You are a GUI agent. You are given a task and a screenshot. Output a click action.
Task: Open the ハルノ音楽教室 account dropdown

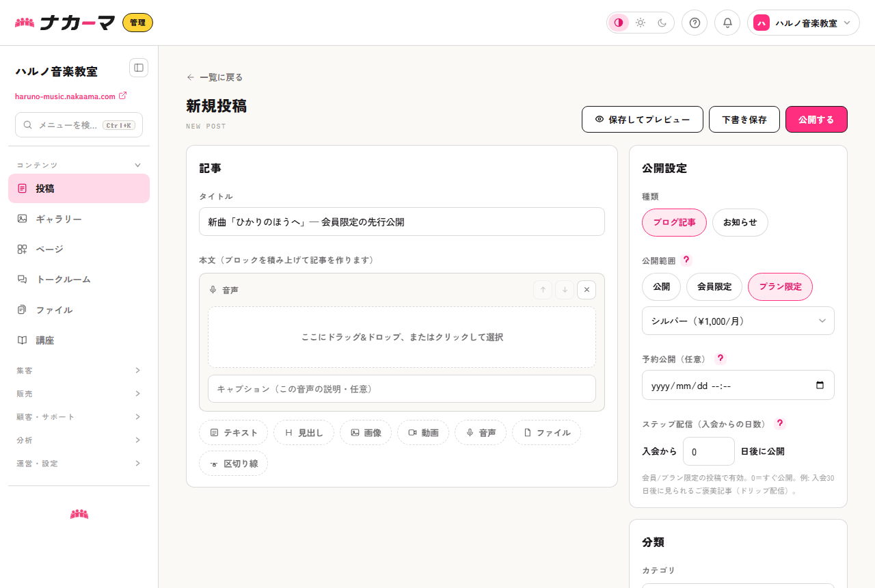pyautogui.click(x=803, y=23)
